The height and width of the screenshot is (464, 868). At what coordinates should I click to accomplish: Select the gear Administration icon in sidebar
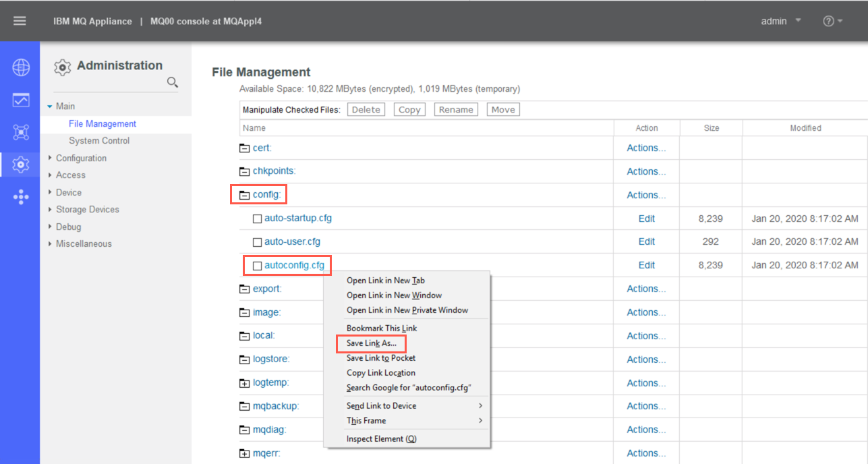click(21, 164)
